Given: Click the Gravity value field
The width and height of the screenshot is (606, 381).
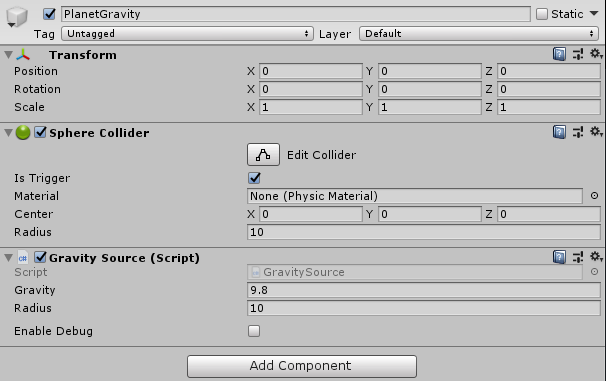Looking at the screenshot, I should coord(424,290).
